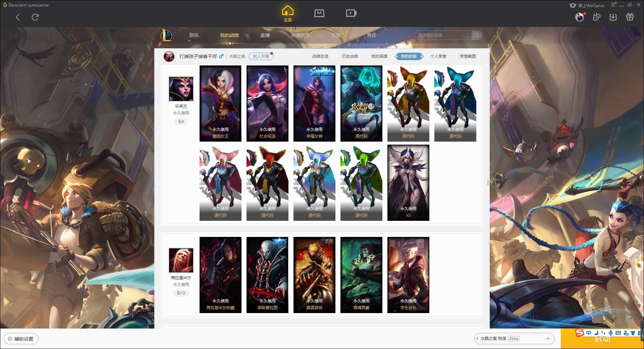644x349 pixels.
Task: Open the 潮流女王 skin card
Action: pos(220,103)
